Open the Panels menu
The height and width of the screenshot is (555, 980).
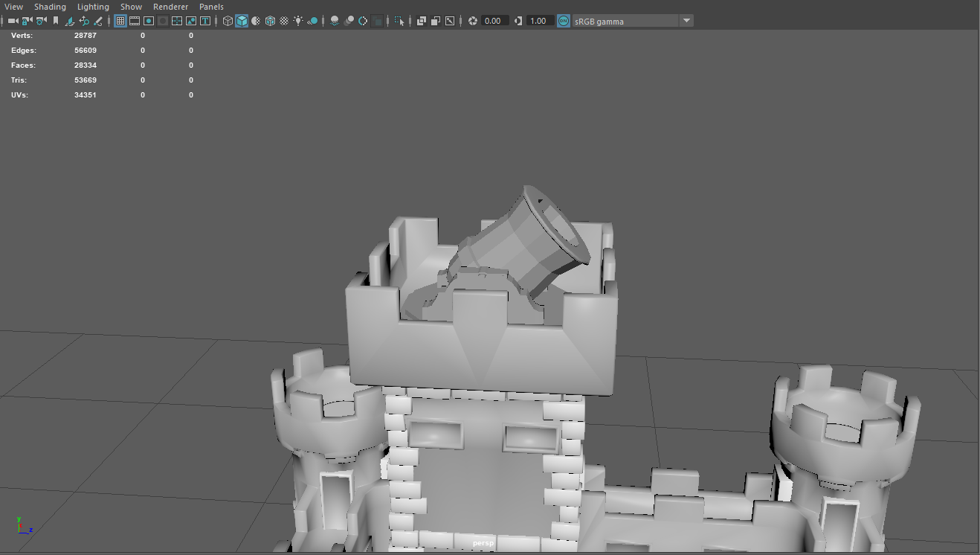(211, 7)
